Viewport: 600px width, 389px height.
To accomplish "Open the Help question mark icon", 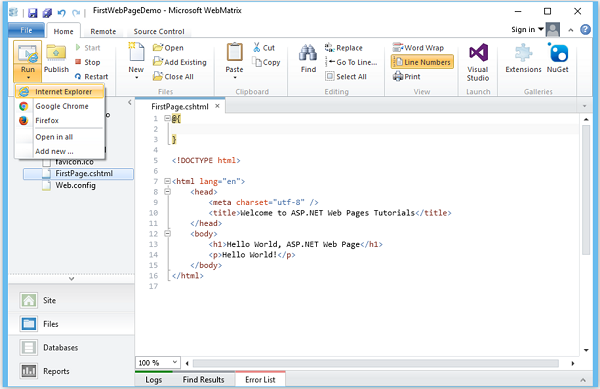I will tap(585, 29).
